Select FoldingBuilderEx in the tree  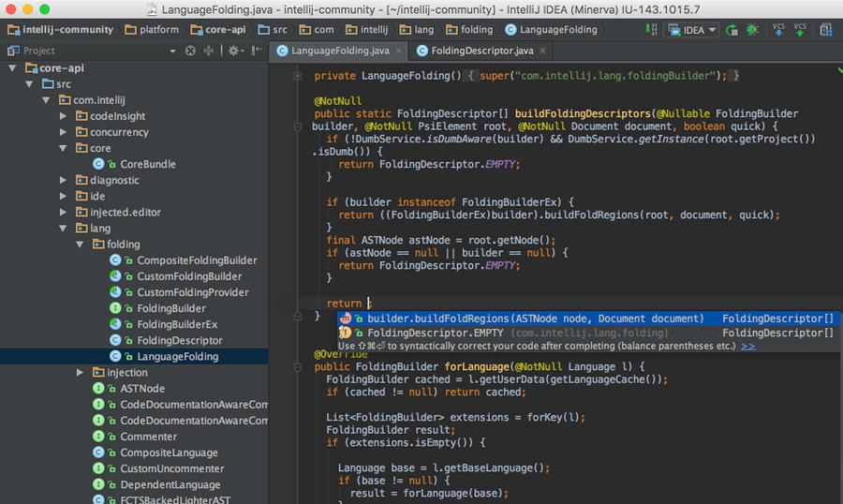coord(134,324)
